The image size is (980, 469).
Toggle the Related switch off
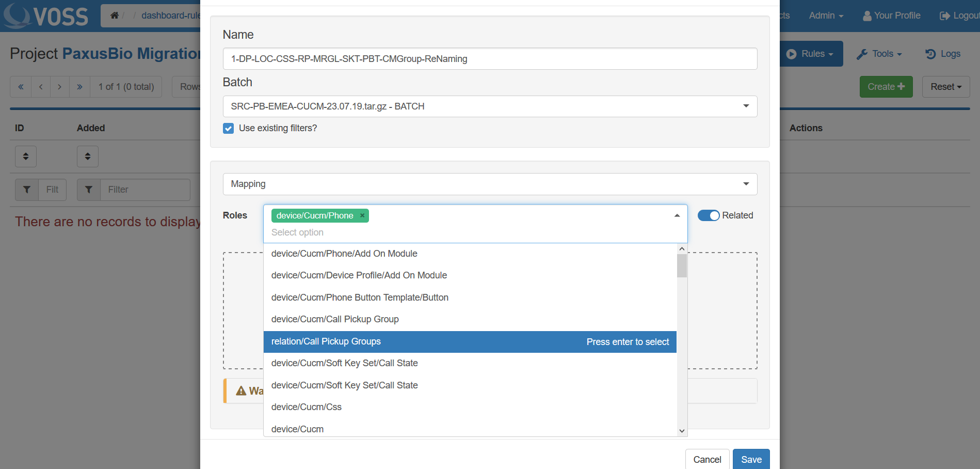[x=709, y=215]
